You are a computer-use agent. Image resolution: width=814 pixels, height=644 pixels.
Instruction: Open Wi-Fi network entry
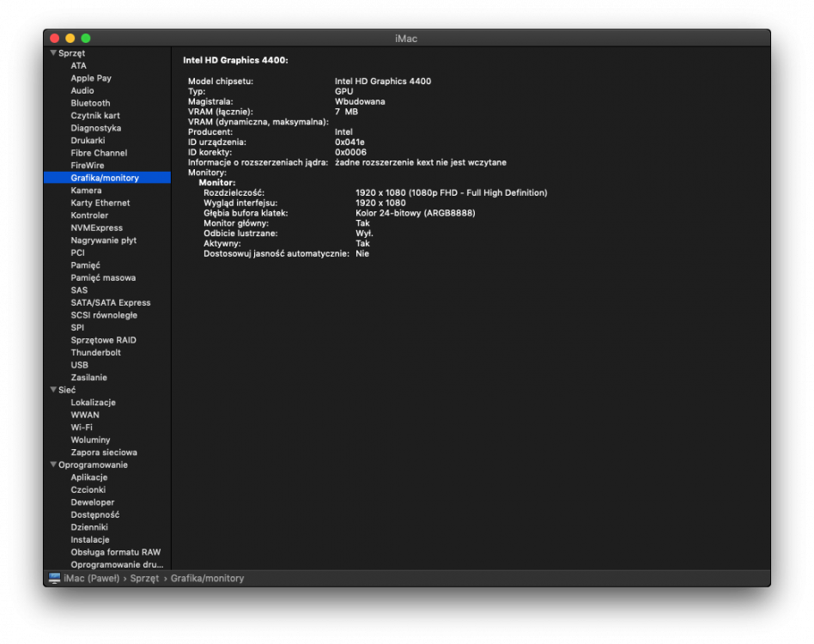click(82, 427)
